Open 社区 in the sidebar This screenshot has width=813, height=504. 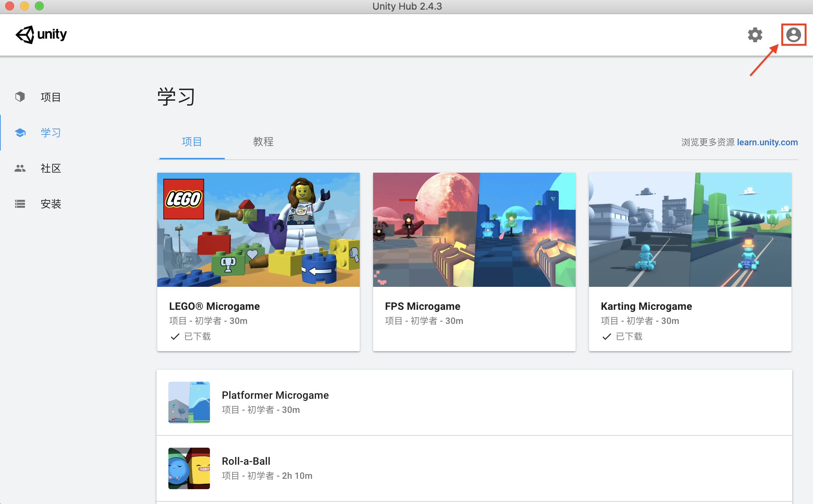pyautogui.click(x=51, y=168)
